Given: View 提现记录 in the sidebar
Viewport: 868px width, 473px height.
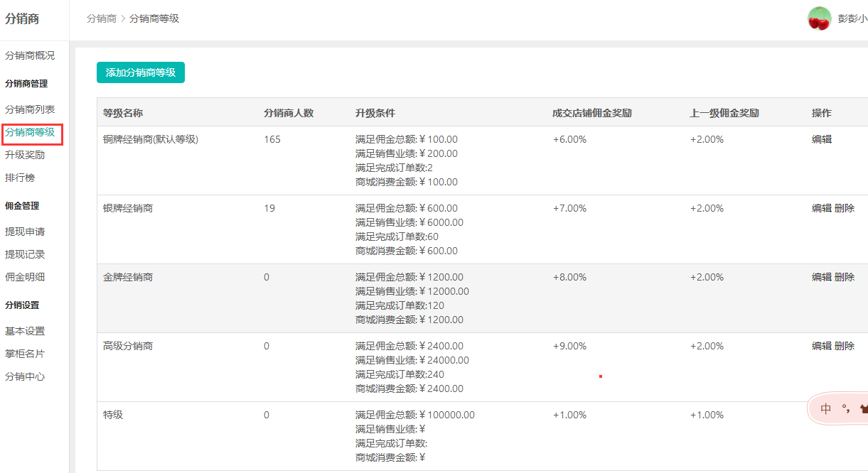Looking at the screenshot, I should [x=25, y=254].
